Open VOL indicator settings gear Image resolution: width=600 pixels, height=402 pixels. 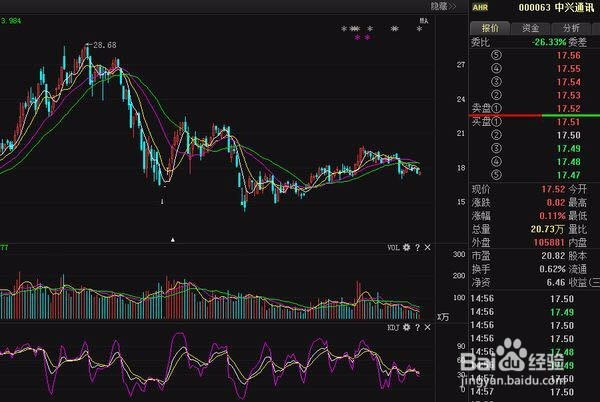pyautogui.click(x=406, y=247)
